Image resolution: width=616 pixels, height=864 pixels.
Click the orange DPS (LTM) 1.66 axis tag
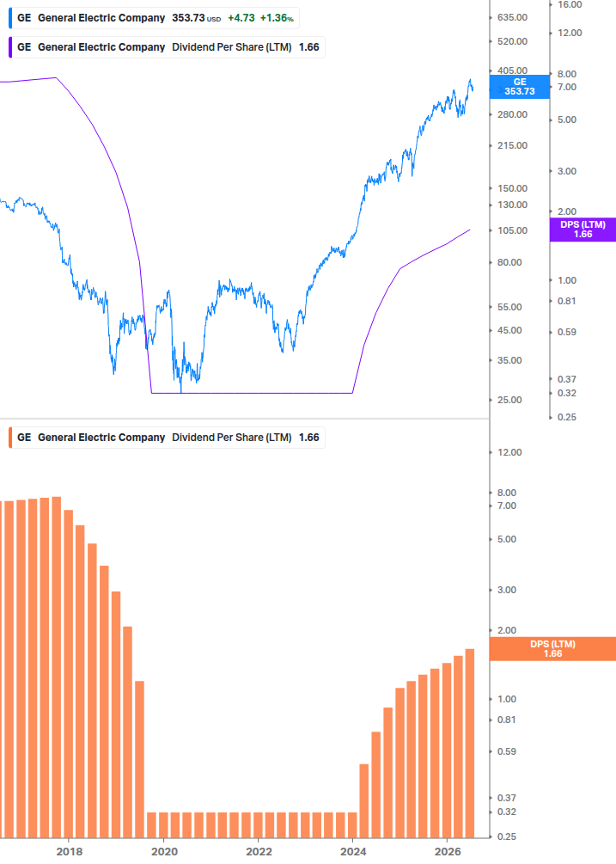click(552, 648)
